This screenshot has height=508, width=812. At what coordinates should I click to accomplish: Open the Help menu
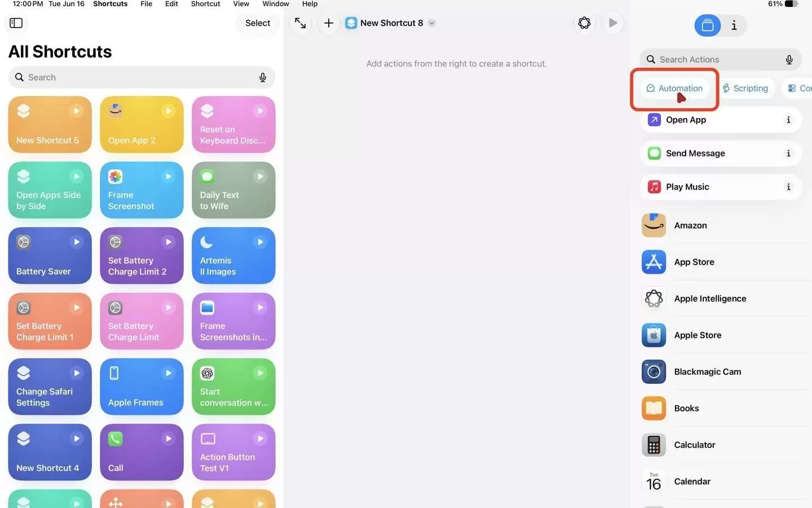pos(310,4)
